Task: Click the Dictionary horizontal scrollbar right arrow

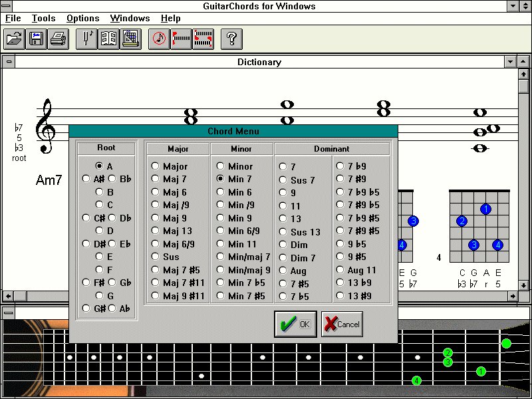Action: tap(513, 296)
